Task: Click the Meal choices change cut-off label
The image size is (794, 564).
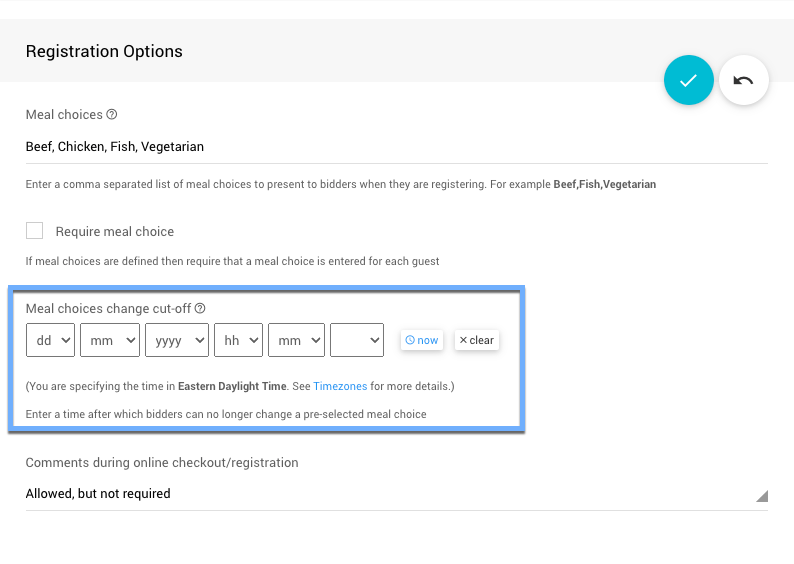Action: (x=108, y=309)
